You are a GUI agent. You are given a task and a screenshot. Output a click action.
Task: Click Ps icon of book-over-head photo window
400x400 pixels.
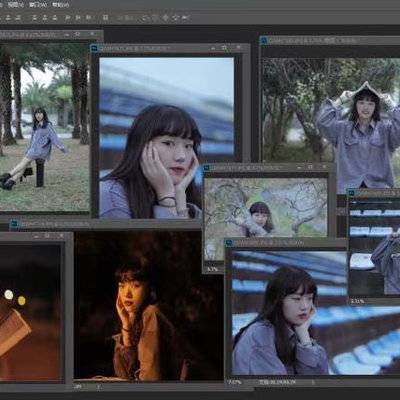pyautogui.click(x=264, y=41)
